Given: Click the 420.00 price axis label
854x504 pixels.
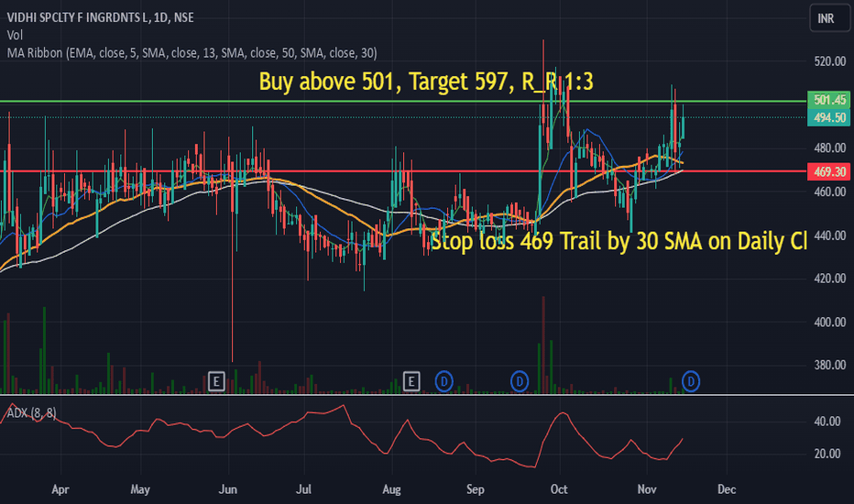Looking at the screenshot, I should [830, 279].
